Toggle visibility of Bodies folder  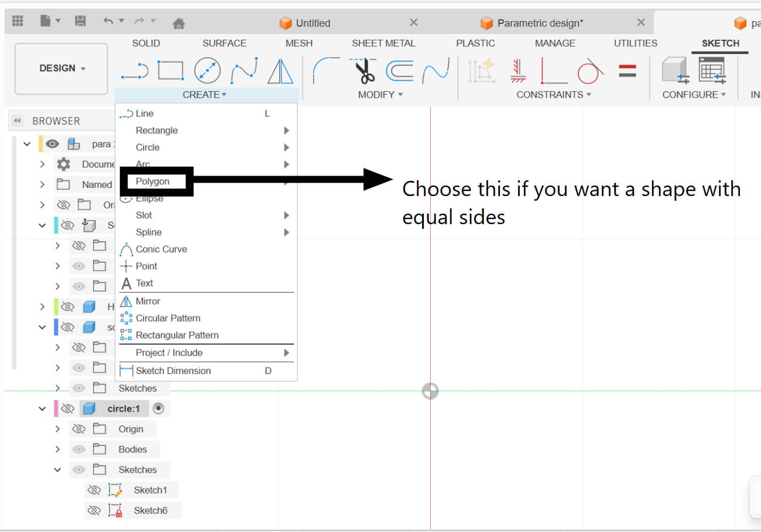pyautogui.click(x=78, y=449)
